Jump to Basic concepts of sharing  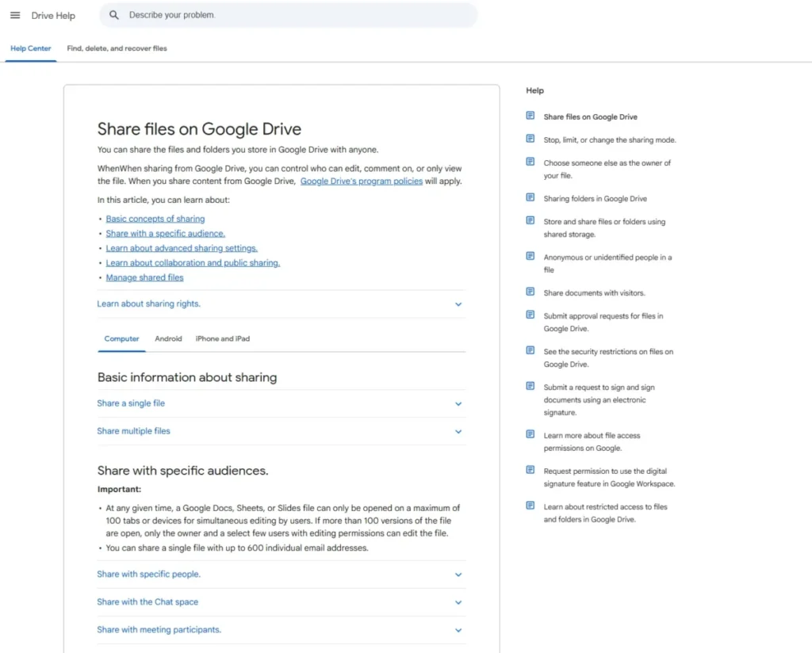coord(155,219)
